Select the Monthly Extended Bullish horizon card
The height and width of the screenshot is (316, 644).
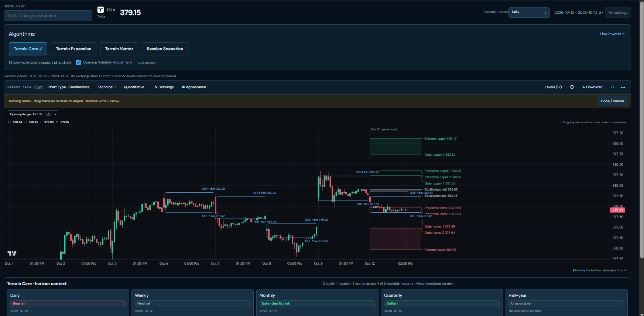click(x=317, y=303)
